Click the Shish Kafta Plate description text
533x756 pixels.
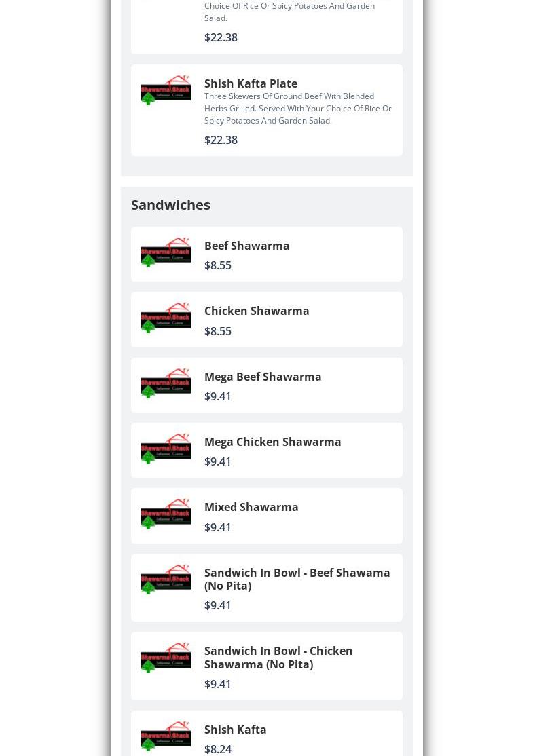coord(297,109)
